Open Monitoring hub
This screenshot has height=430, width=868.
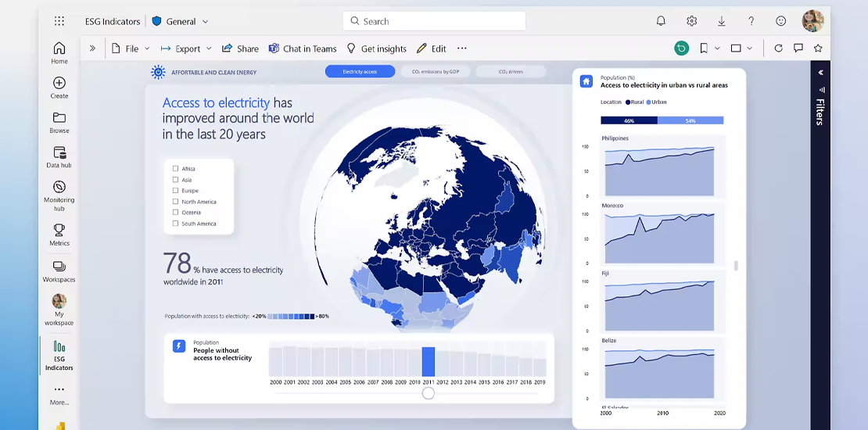point(59,195)
